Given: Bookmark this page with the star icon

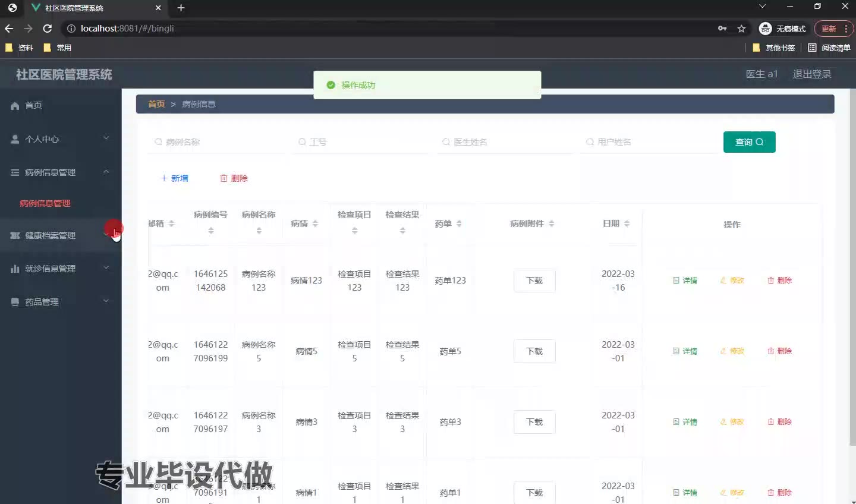Looking at the screenshot, I should tap(741, 29).
